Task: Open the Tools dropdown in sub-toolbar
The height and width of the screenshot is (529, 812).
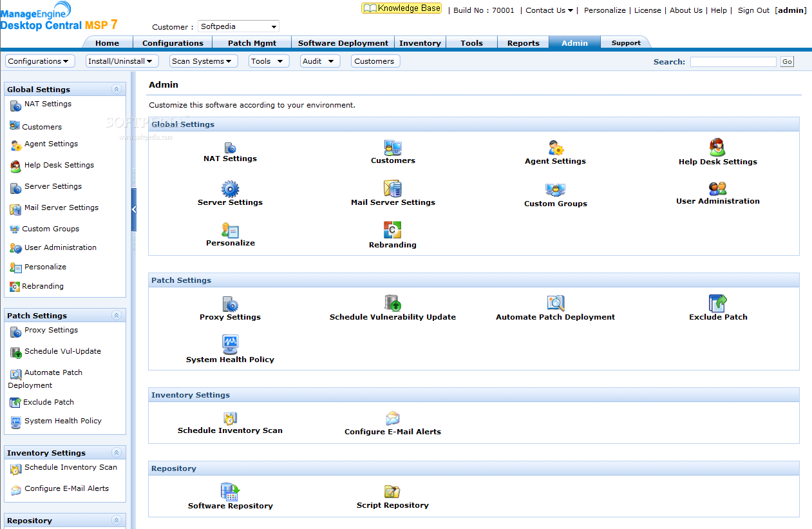Action: click(269, 61)
